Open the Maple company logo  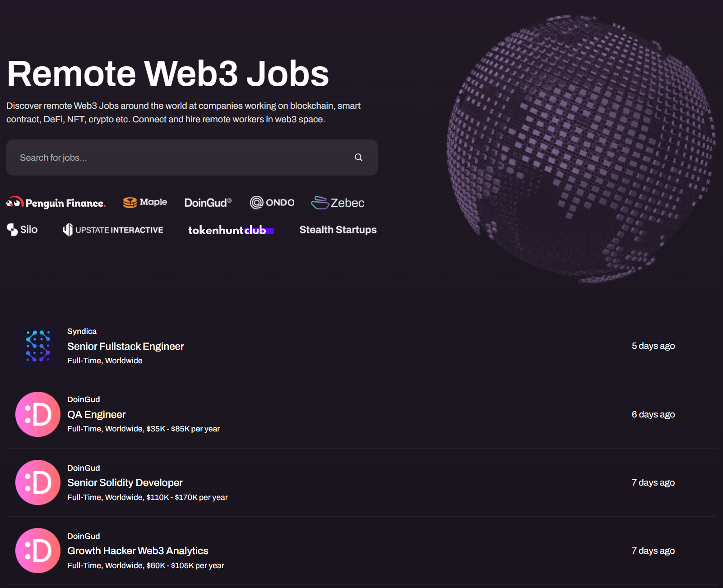coord(145,202)
